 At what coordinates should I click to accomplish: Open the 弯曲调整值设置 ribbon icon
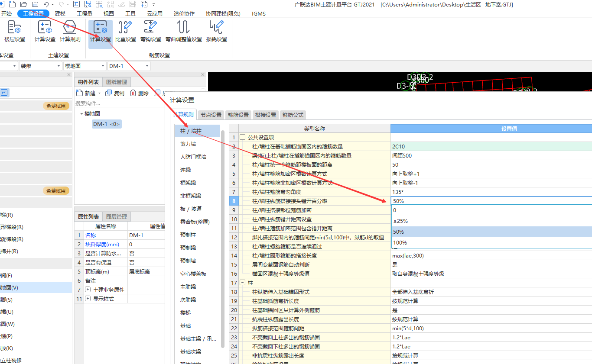tap(184, 32)
